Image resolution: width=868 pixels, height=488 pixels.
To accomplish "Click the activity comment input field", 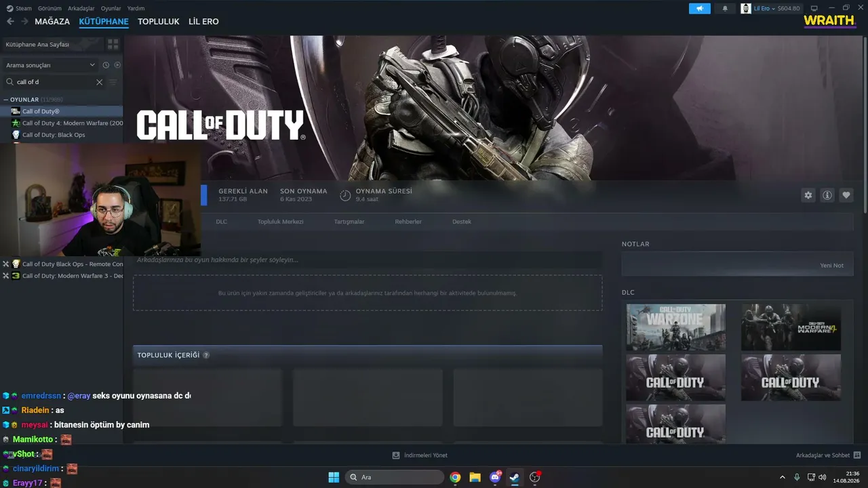I will click(x=368, y=260).
